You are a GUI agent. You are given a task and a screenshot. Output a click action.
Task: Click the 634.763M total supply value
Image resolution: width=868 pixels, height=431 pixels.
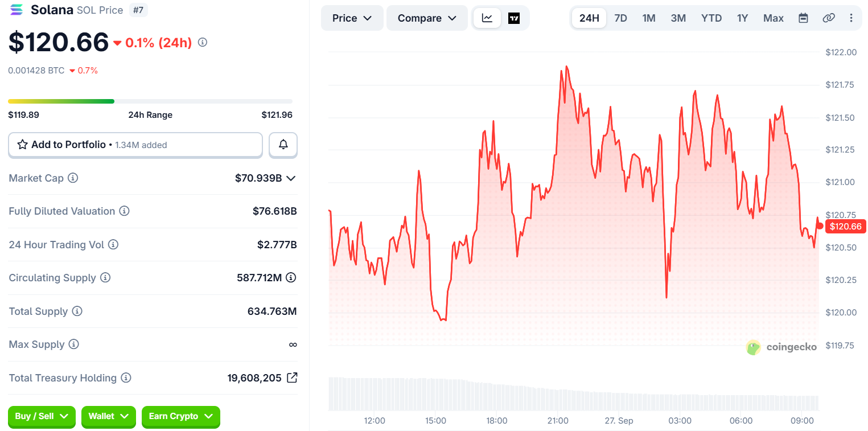pyautogui.click(x=272, y=311)
